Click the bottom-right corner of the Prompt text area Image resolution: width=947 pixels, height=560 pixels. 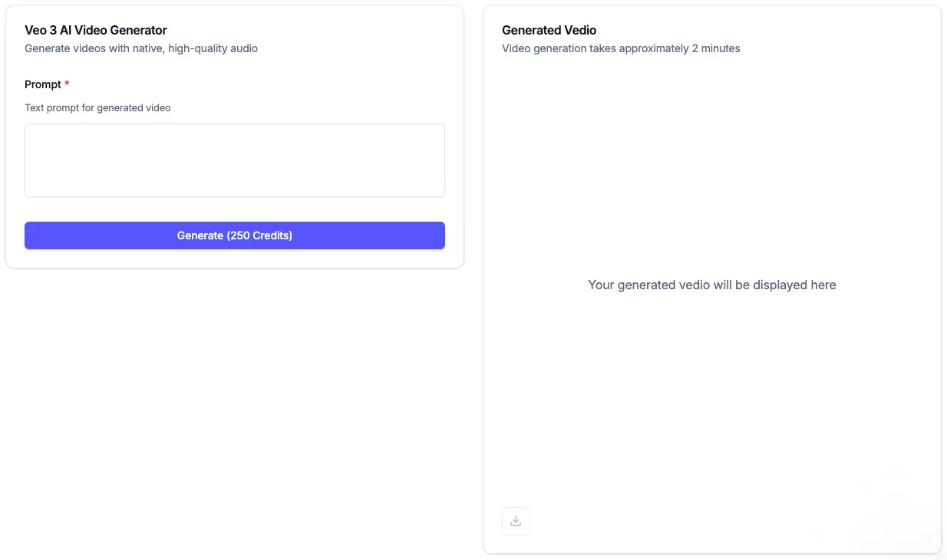coord(440,192)
